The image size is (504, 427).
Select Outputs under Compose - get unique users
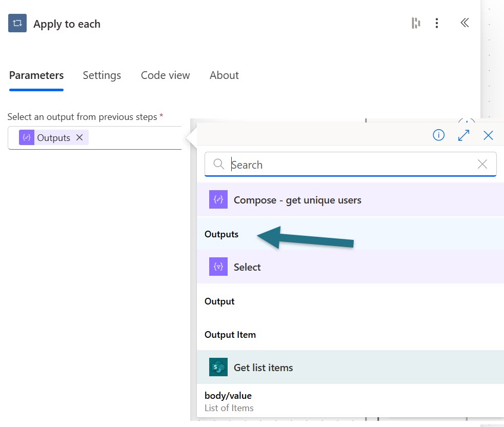pyautogui.click(x=221, y=234)
